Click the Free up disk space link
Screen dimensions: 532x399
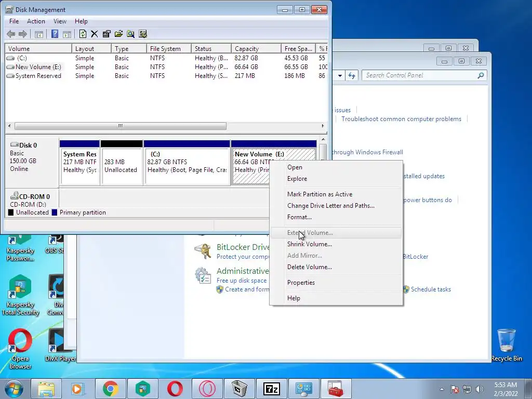(x=242, y=281)
